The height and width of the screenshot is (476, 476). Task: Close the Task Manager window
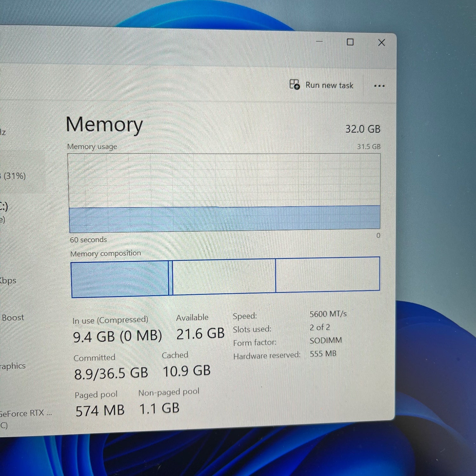(381, 43)
